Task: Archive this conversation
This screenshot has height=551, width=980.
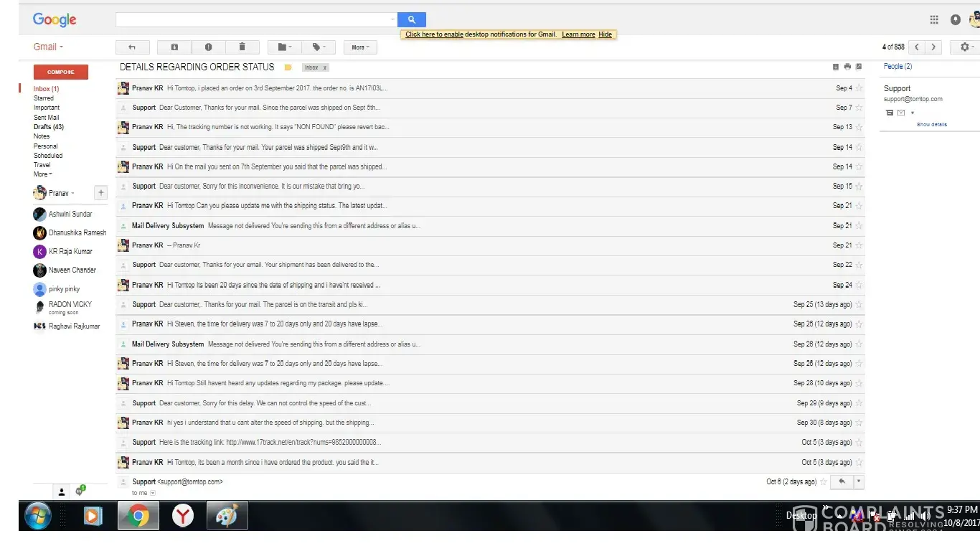Action: (174, 47)
